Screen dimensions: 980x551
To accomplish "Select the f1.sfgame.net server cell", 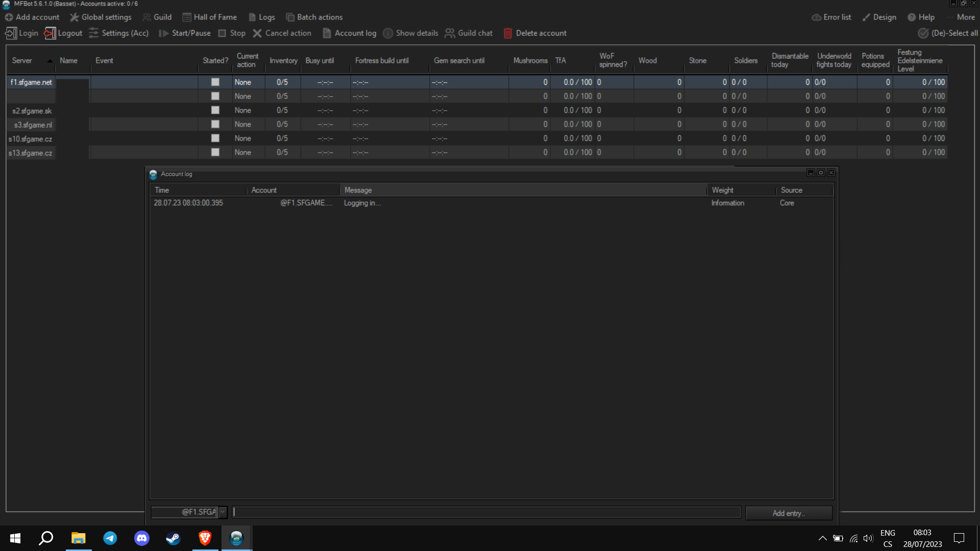I will pos(31,82).
